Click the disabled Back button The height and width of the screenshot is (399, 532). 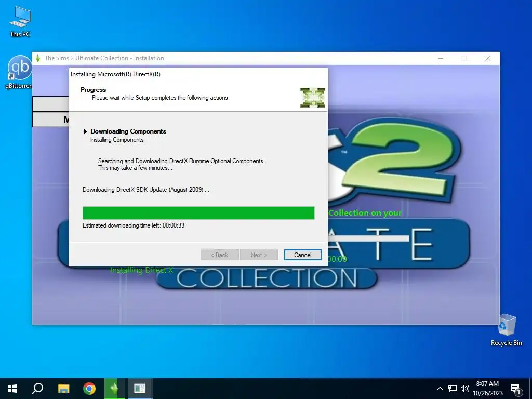(x=220, y=255)
